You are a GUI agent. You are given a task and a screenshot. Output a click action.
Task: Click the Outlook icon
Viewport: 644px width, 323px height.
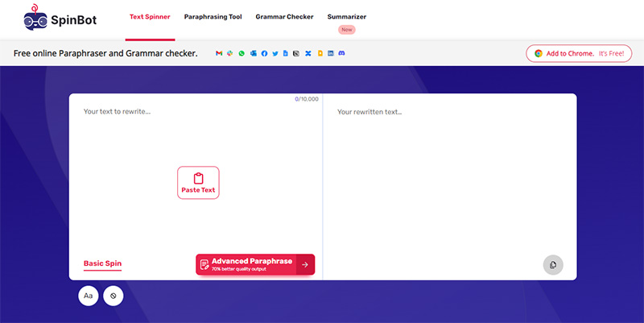tap(254, 53)
